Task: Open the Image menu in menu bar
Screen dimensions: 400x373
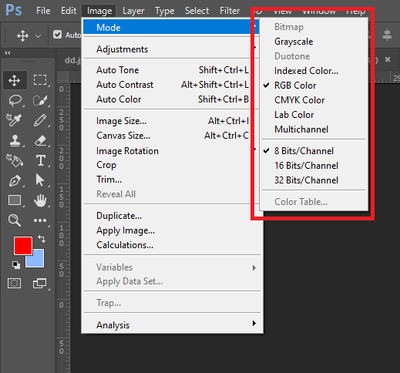Action: click(99, 11)
